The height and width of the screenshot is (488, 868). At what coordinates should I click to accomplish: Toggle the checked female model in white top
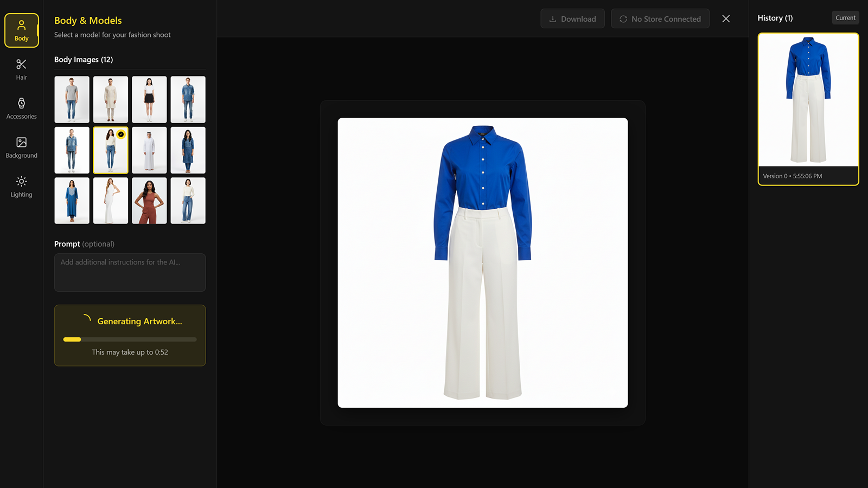111,150
